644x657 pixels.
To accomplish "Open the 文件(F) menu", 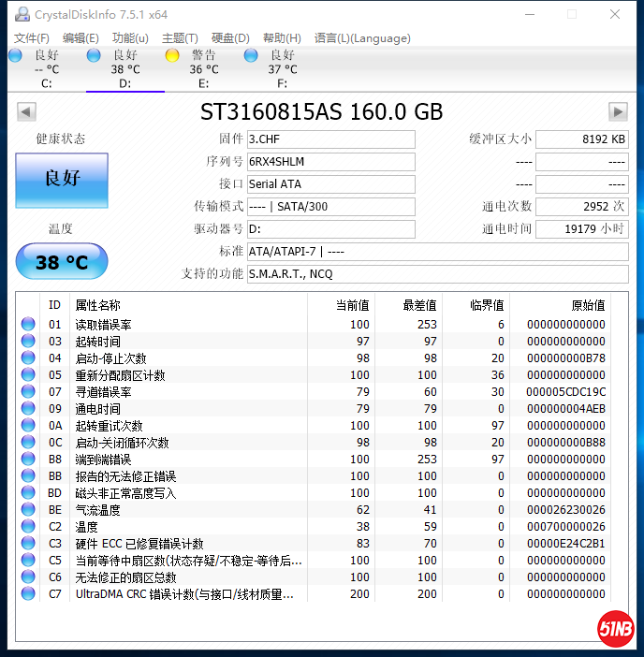I will [x=32, y=38].
